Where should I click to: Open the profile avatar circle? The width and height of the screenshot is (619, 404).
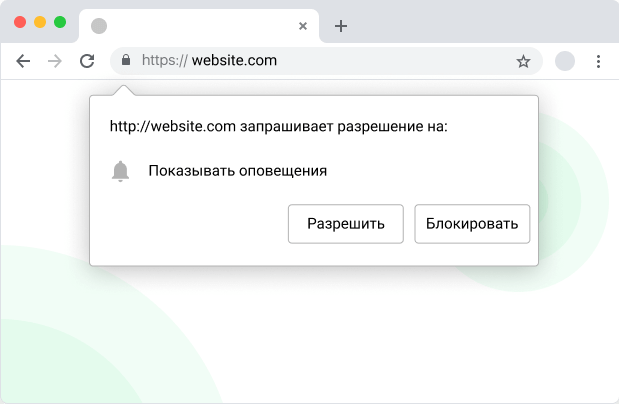click(565, 61)
